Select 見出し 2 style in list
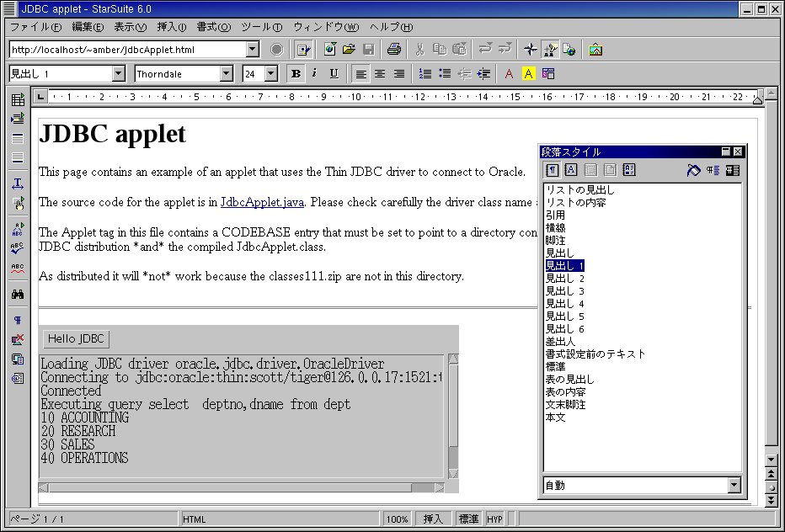 (564, 279)
